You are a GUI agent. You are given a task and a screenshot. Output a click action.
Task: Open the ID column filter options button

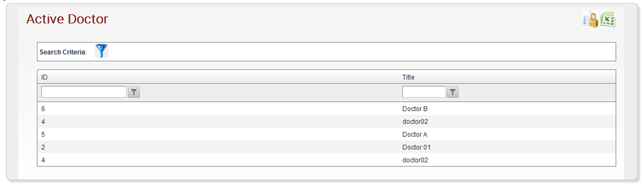134,92
